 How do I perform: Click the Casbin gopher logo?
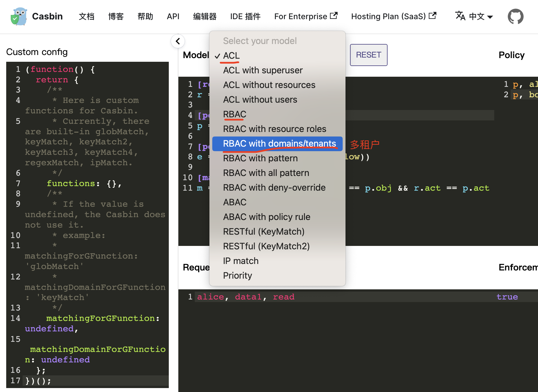coord(19,16)
